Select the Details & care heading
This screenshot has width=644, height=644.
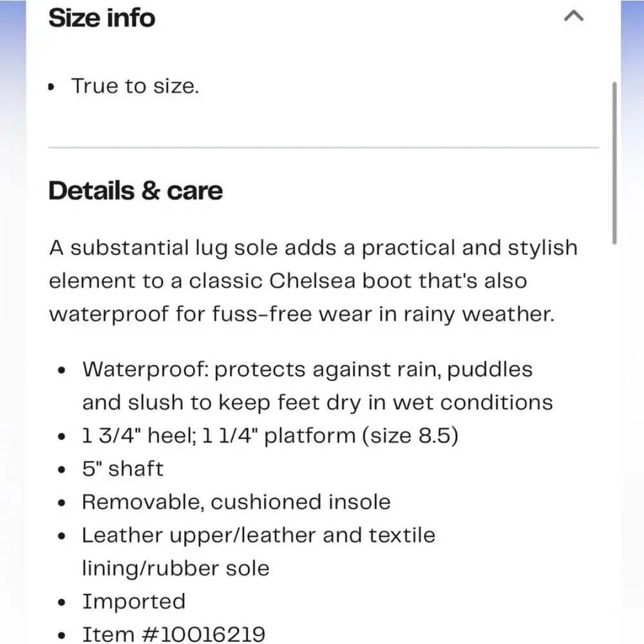135,191
